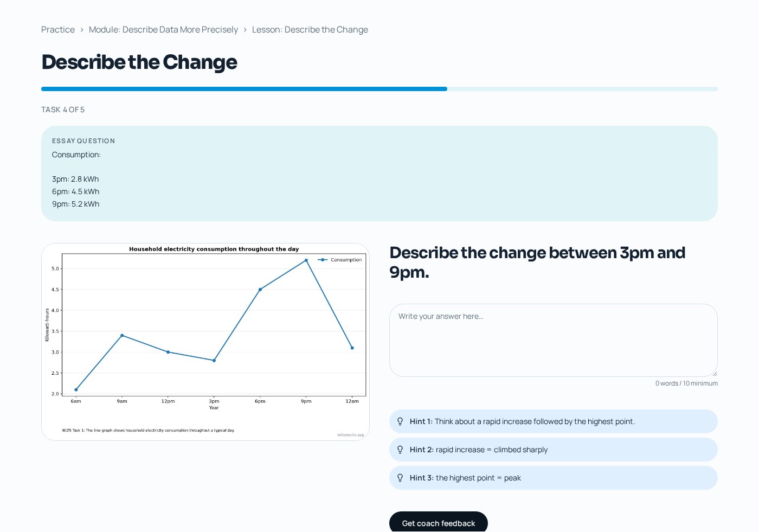Click the chart title text

[x=214, y=249]
